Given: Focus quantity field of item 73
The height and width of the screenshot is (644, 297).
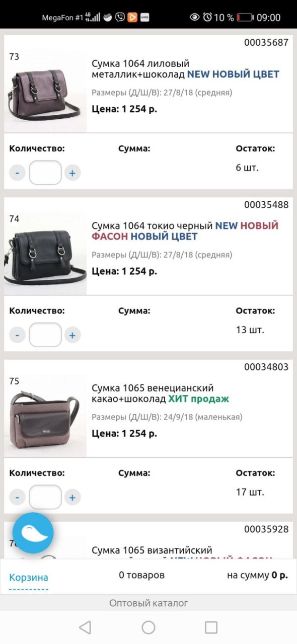Looking at the screenshot, I should pyautogui.click(x=45, y=173).
